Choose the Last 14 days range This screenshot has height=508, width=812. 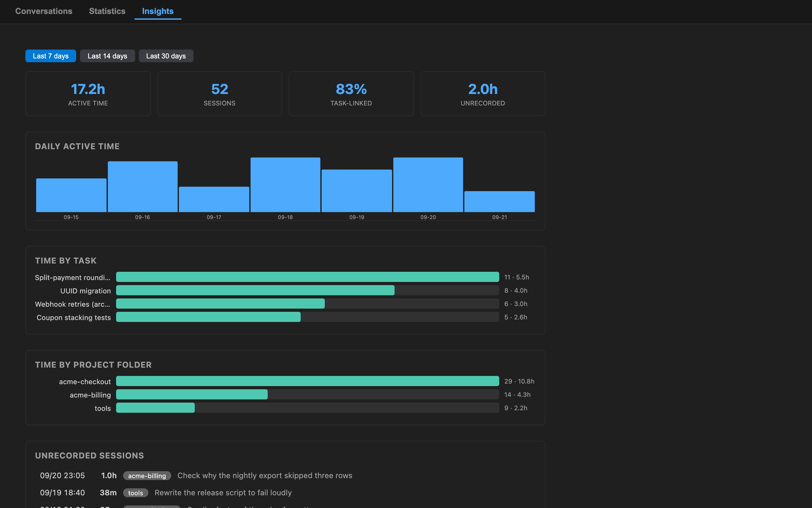click(x=108, y=56)
